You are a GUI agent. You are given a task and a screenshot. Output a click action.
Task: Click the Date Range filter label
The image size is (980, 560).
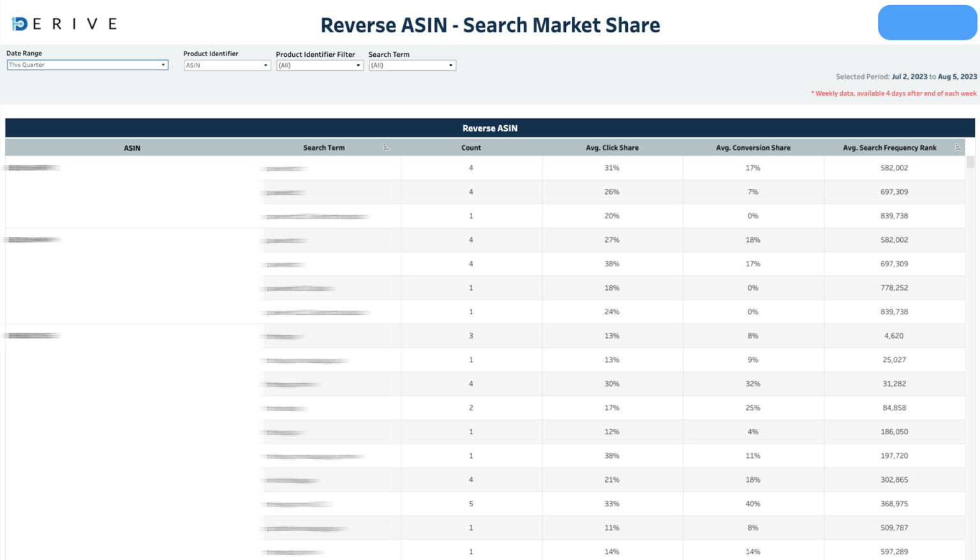(x=24, y=53)
